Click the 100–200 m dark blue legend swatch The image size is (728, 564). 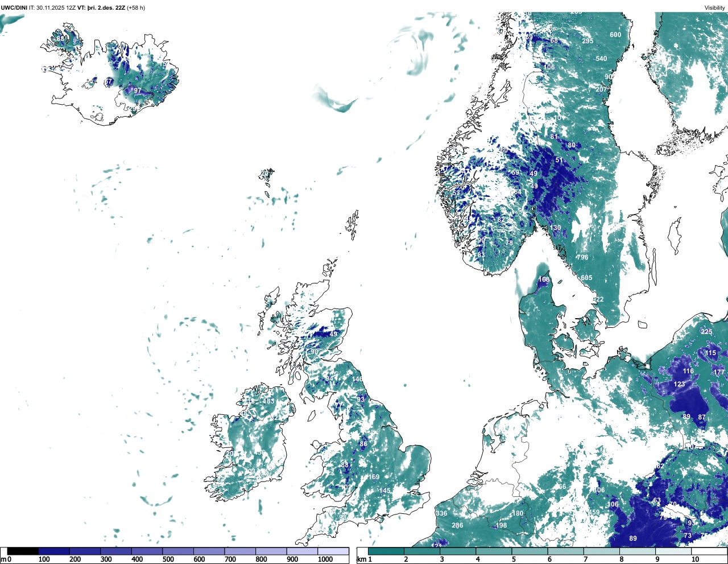(54, 551)
